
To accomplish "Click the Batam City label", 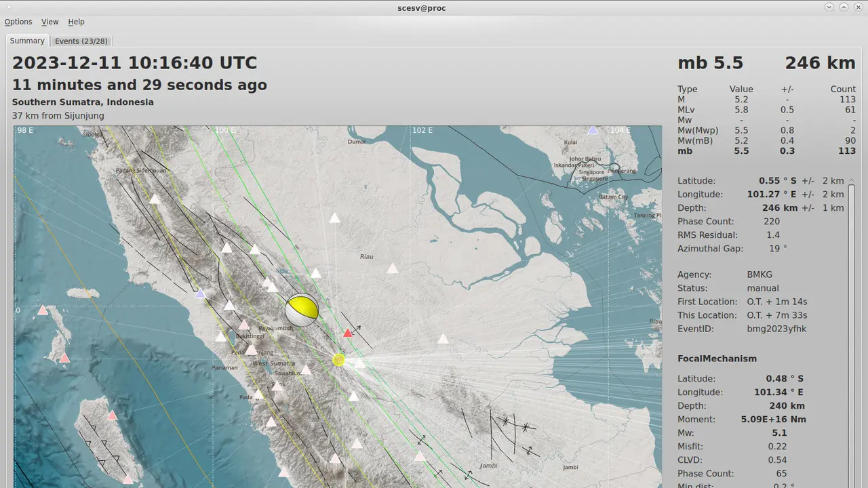I will click(x=613, y=197).
